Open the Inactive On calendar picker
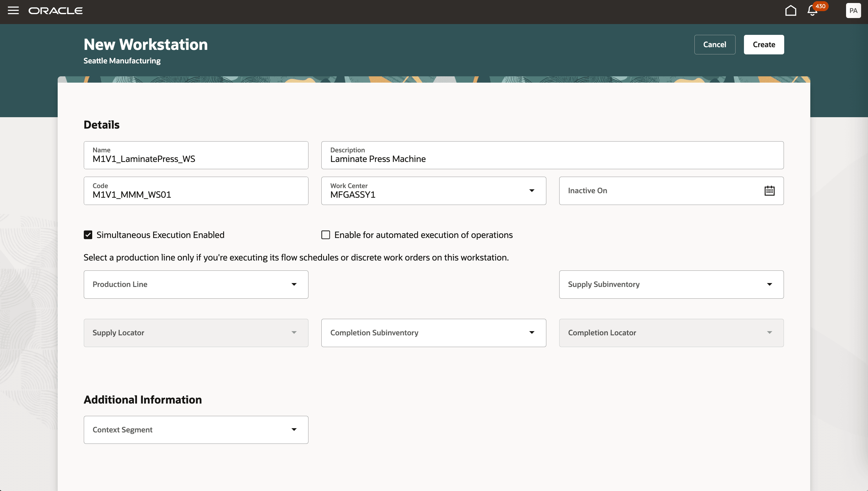 point(769,191)
